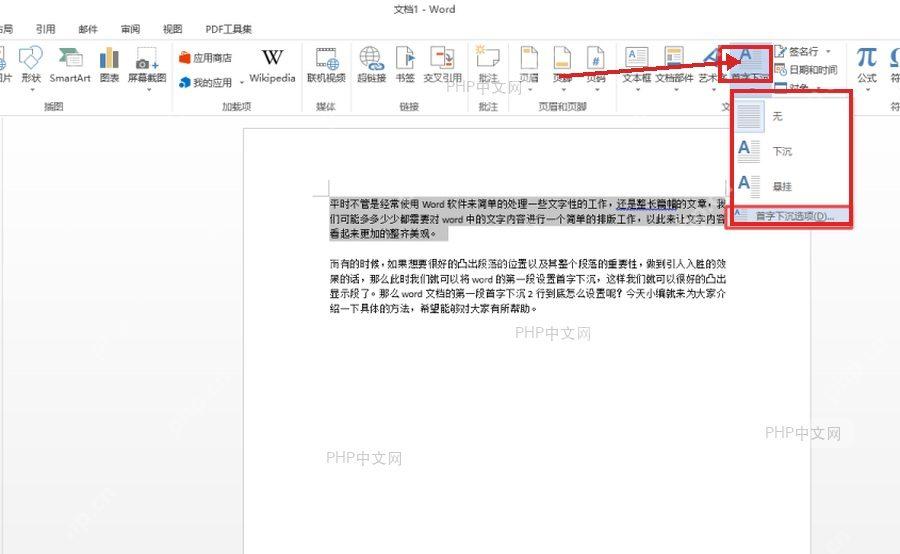
Task: Click the Page Number (页码) icon
Action: [596, 58]
